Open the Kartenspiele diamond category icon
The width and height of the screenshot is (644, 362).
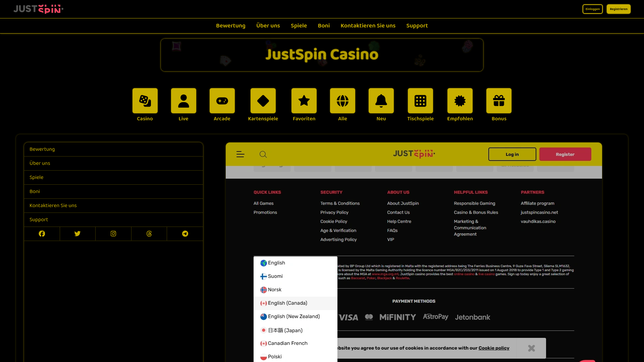pyautogui.click(x=263, y=101)
